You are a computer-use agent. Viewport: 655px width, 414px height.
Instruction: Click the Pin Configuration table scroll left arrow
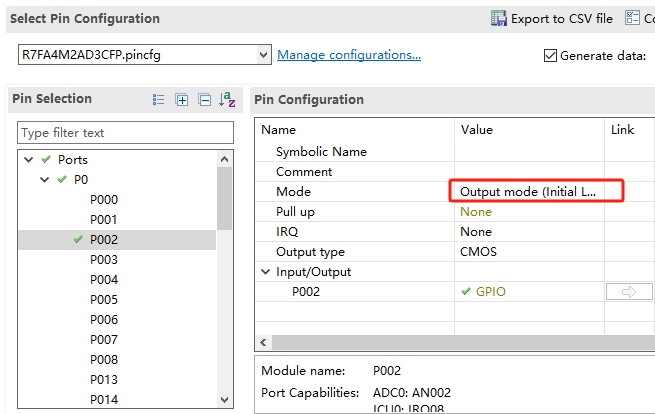[263, 343]
